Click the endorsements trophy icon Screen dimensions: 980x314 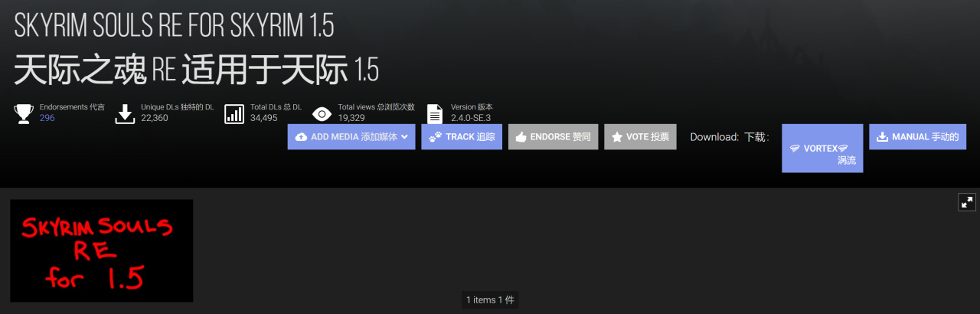24,114
